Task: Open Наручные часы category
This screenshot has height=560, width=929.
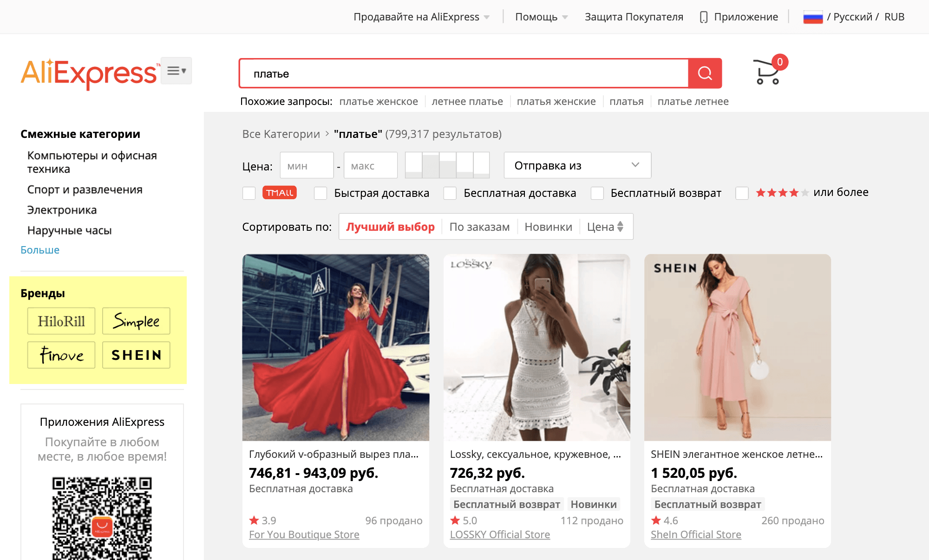Action: click(x=69, y=230)
